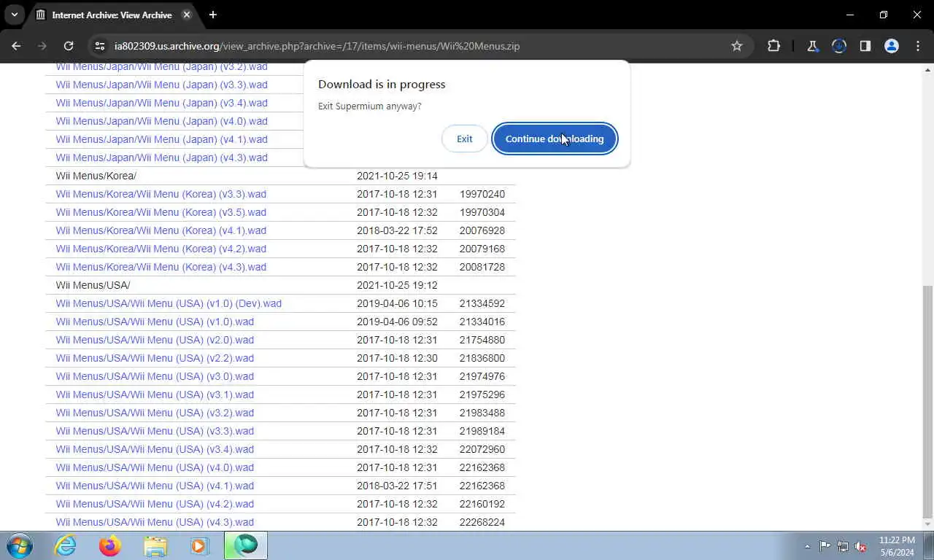Select the Internet Archive: View Archive tab
Viewport: 934px width, 560px height.
(113, 15)
